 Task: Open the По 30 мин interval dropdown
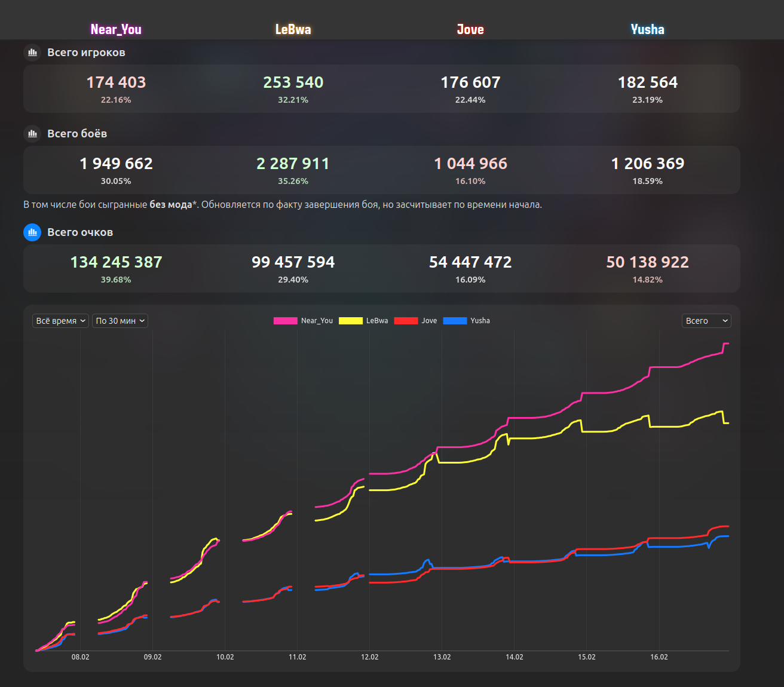[120, 321]
